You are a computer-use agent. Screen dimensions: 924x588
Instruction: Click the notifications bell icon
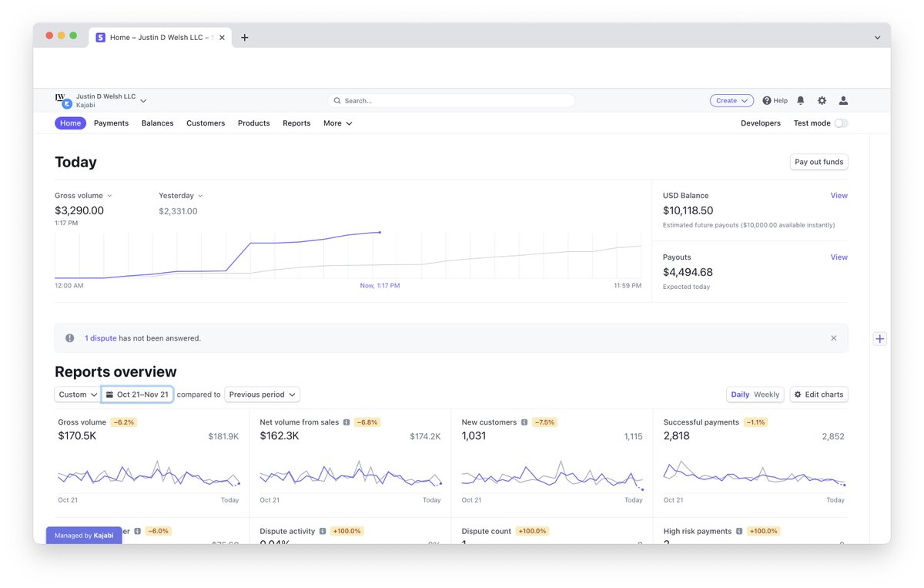tap(800, 100)
